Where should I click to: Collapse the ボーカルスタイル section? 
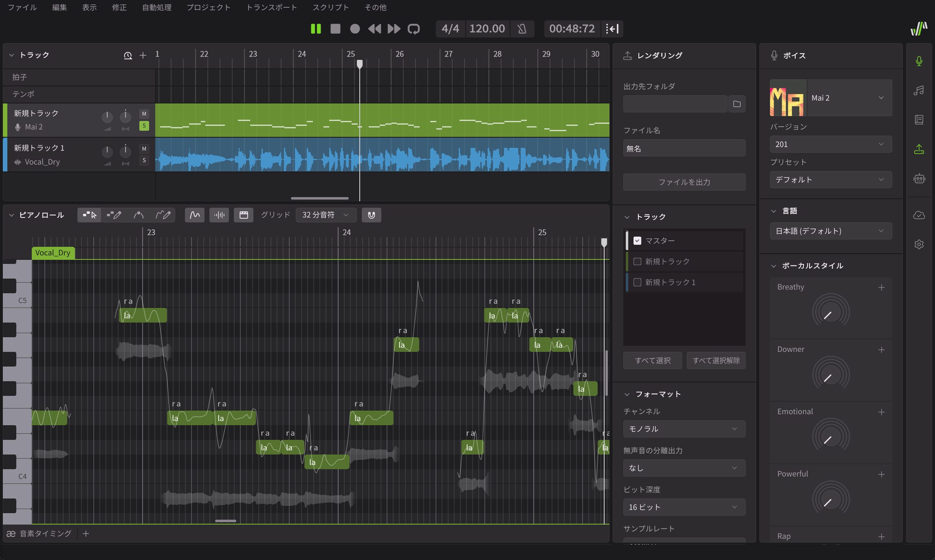(x=774, y=266)
